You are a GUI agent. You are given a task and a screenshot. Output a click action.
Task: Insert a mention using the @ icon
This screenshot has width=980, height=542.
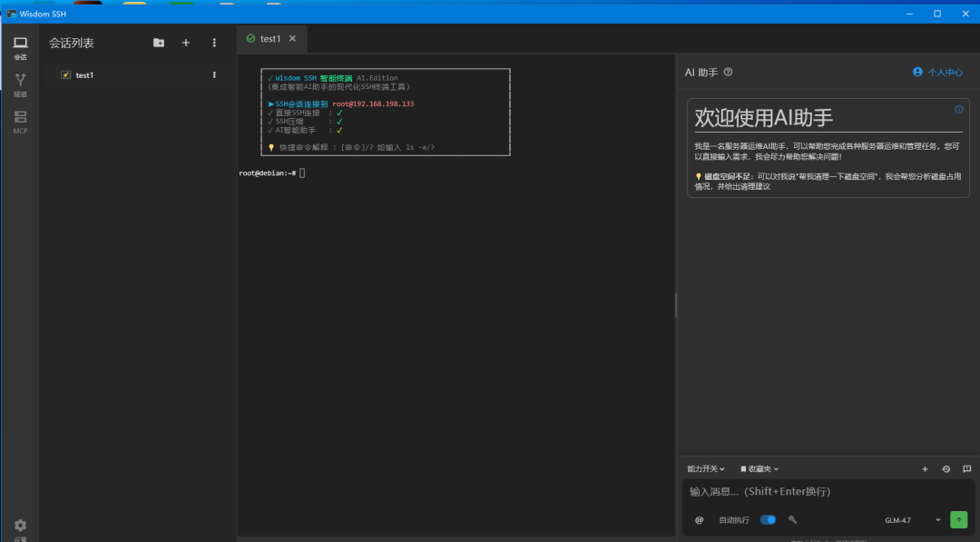[x=699, y=519]
